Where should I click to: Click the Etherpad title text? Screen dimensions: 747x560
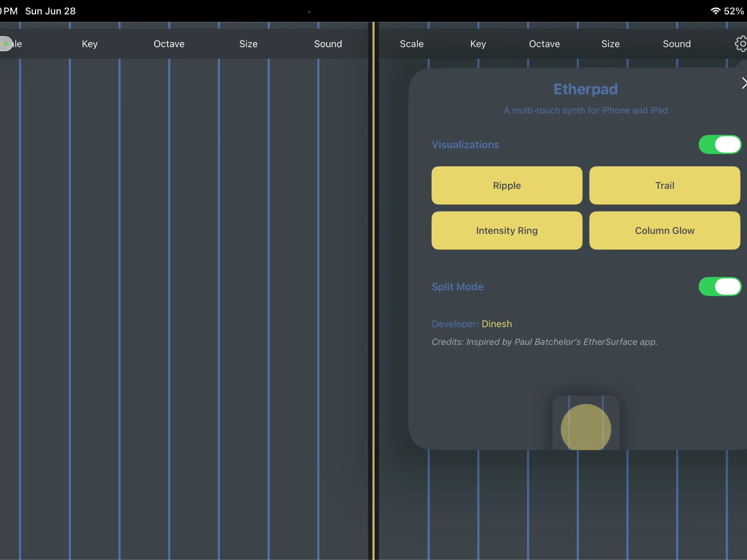pyautogui.click(x=586, y=89)
